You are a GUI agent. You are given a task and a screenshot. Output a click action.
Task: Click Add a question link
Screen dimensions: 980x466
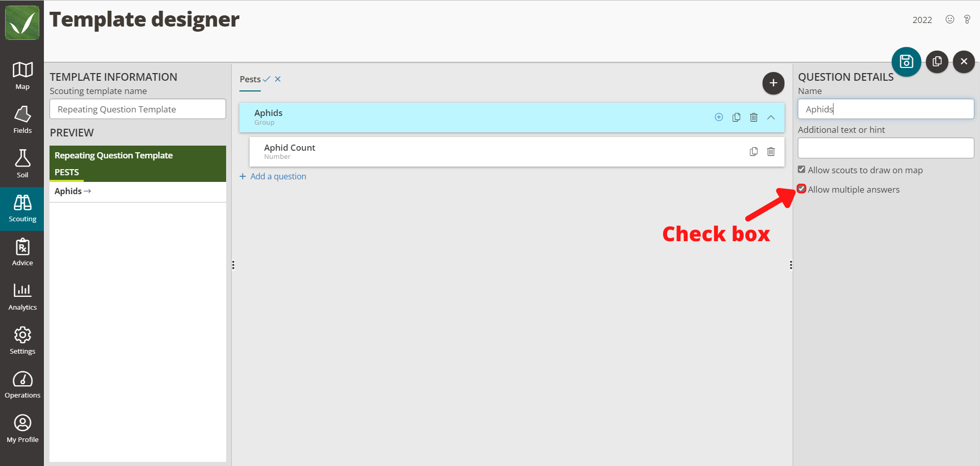click(x=273, y=176)
